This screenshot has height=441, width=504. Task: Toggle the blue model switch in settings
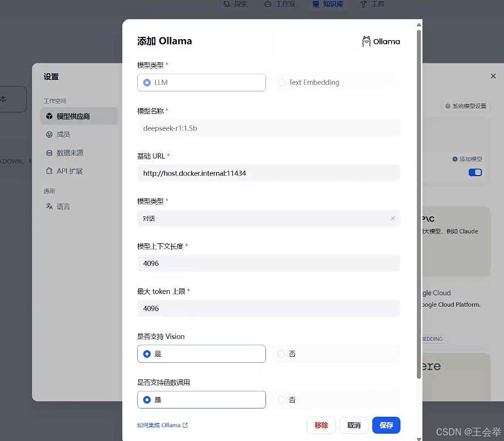coord(475,172)
